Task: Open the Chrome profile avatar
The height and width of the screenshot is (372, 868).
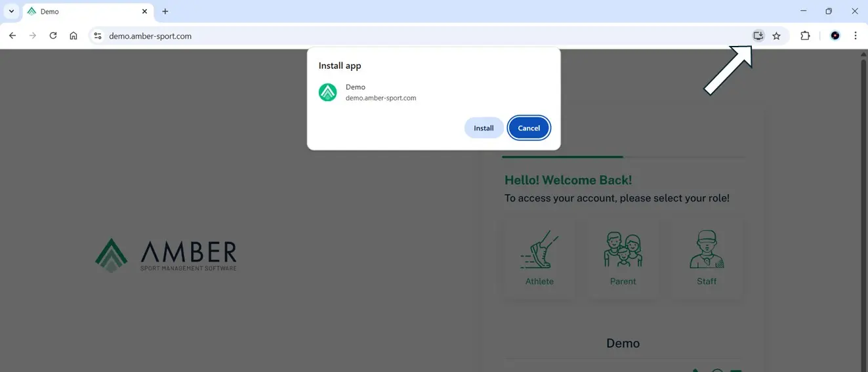Action: [835, 36]
